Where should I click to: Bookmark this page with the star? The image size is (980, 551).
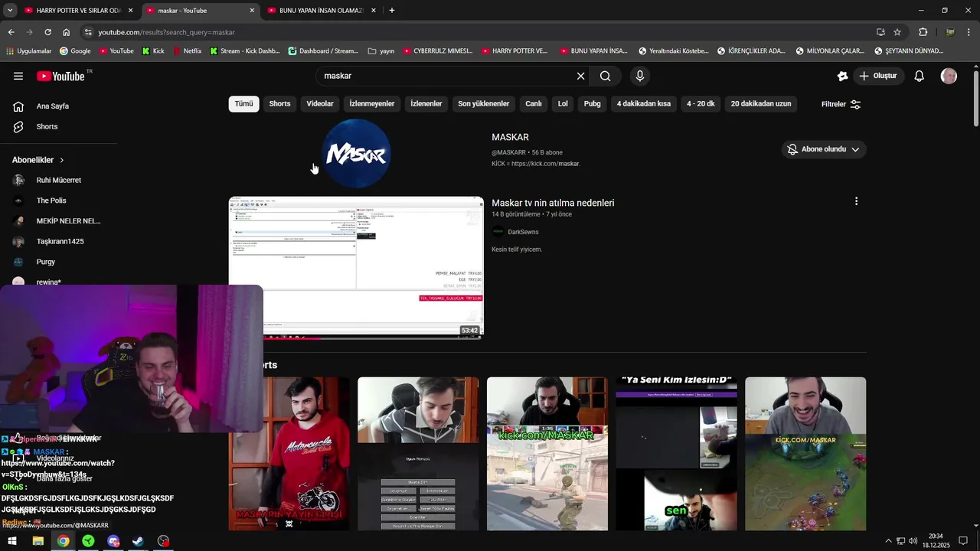point(897,32)
